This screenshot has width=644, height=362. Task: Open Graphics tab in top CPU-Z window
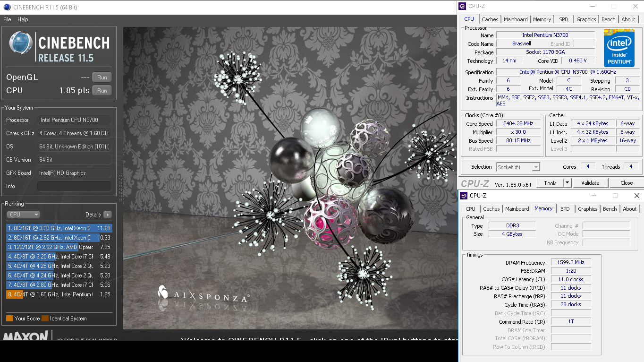586,19
